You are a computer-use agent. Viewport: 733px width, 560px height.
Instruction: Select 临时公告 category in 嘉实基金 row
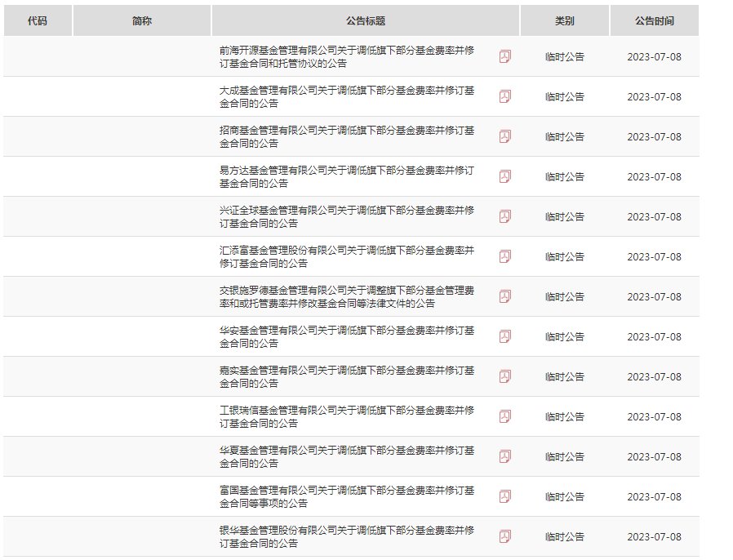pos(565,376)
